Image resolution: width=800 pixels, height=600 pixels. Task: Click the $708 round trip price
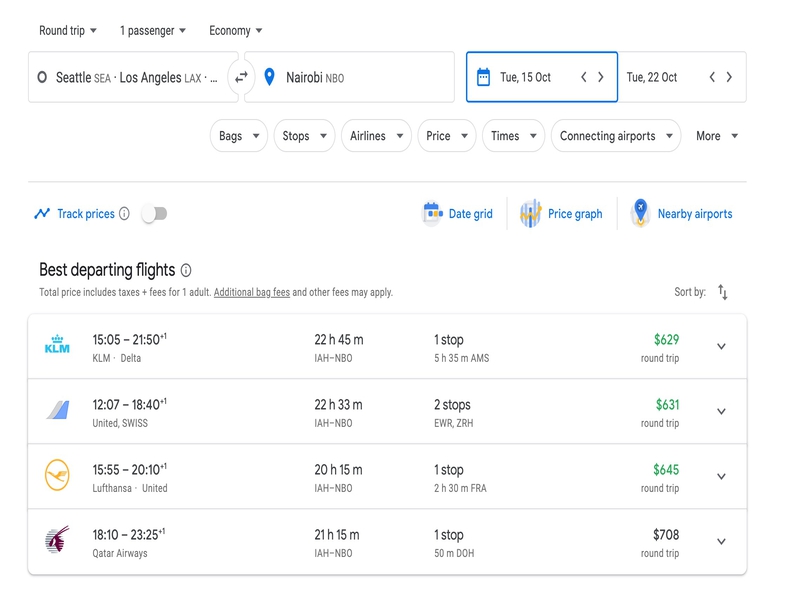tap(666, 535)
